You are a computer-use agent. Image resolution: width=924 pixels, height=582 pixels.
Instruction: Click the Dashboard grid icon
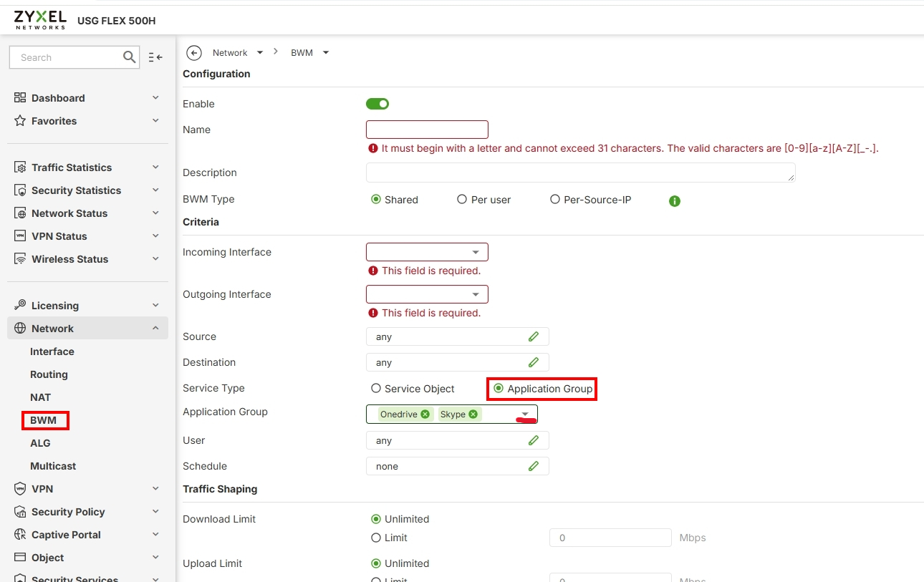20,97
